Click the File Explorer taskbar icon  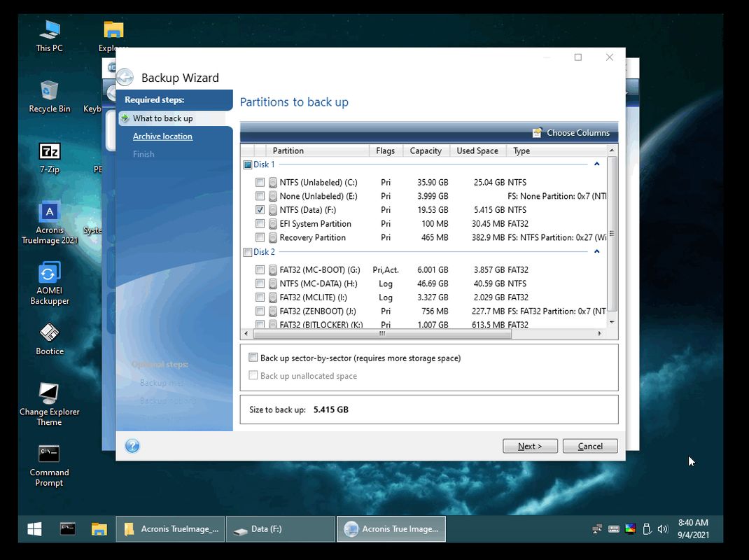[99, 529]
